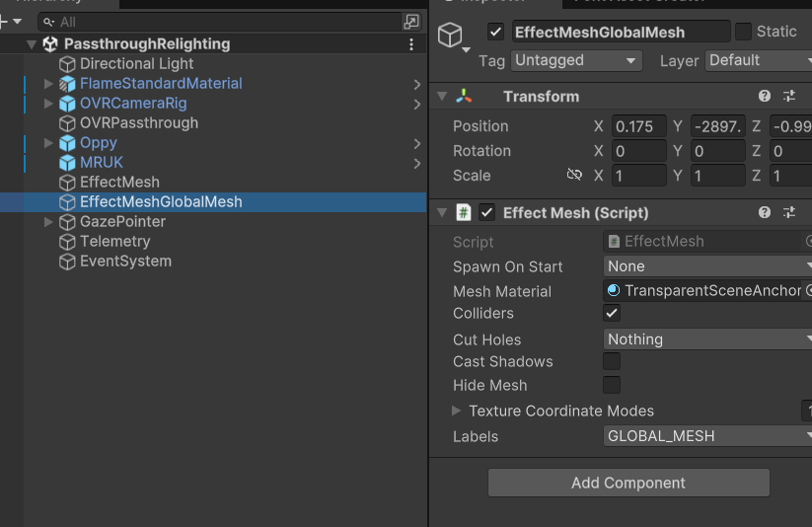The image size is (812, 527).
Task: Open Oppy prefab with its arrow
Action: point(417,143)
